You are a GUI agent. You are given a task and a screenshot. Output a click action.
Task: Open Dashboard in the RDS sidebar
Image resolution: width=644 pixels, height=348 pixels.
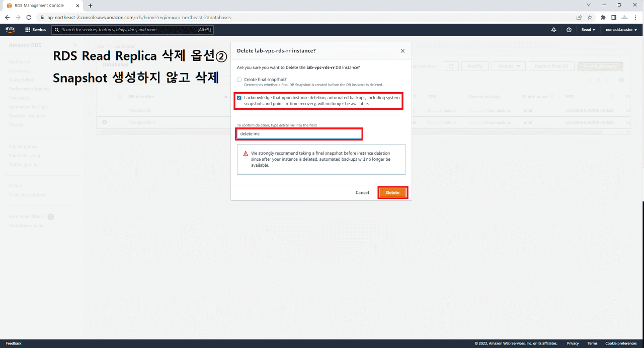coord(19,62)
